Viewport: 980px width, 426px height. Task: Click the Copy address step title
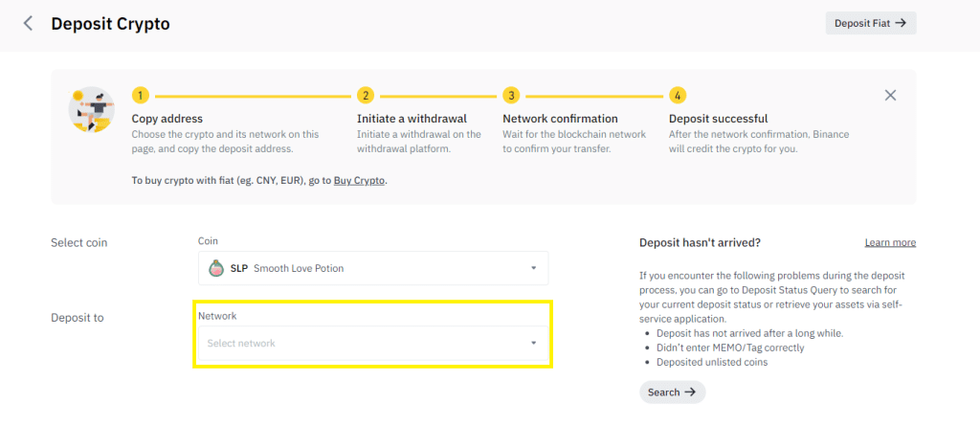[167, 119]
